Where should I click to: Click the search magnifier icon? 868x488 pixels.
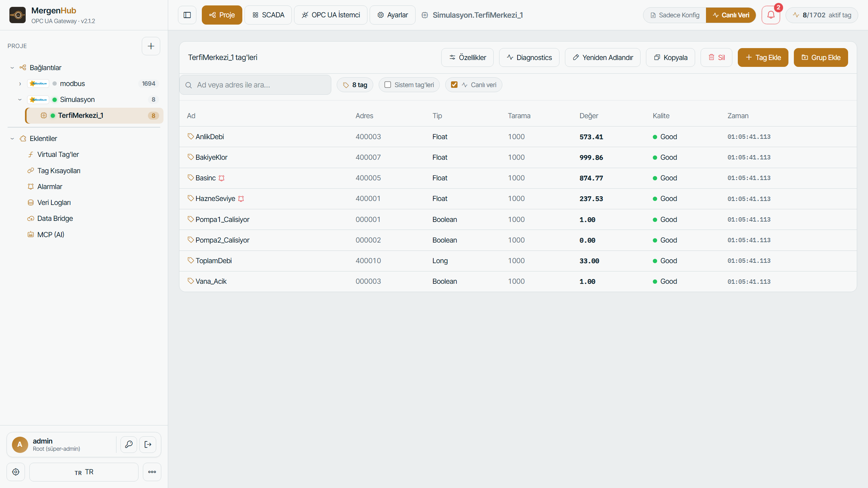(x=188, y=85)
